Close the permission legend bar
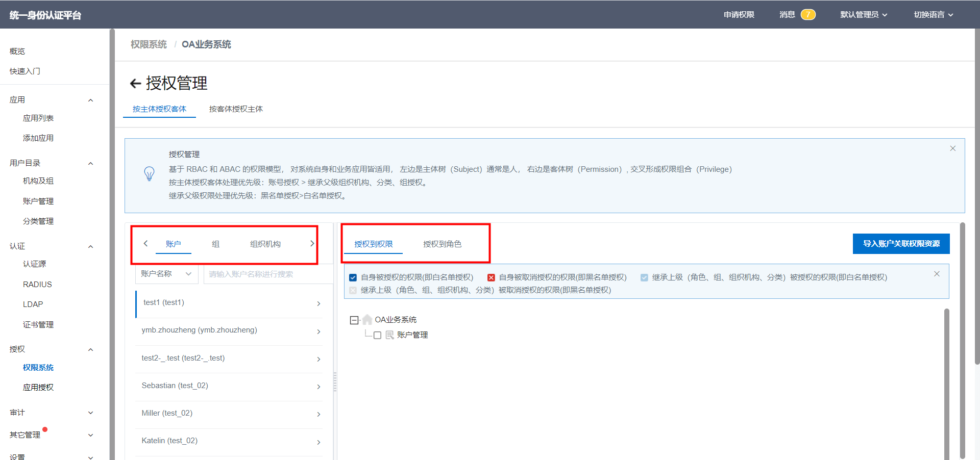This screenshot has width=980, height=460. point(937,274)
